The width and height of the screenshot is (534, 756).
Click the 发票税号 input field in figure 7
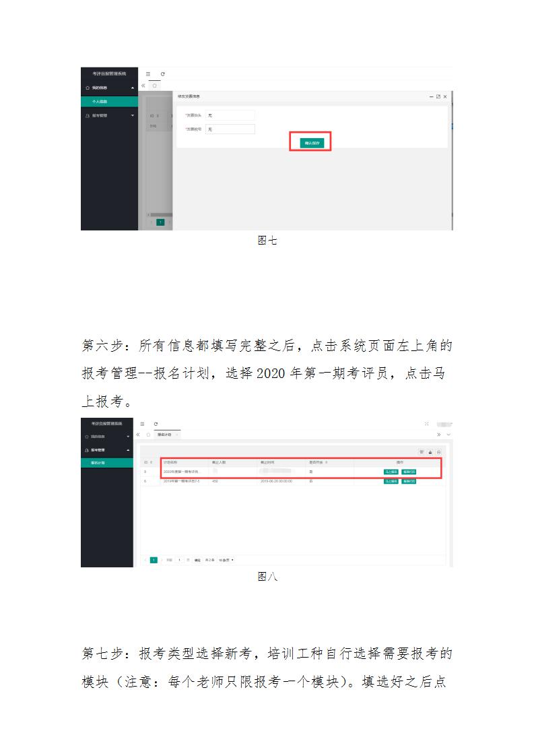coord(230,129)
